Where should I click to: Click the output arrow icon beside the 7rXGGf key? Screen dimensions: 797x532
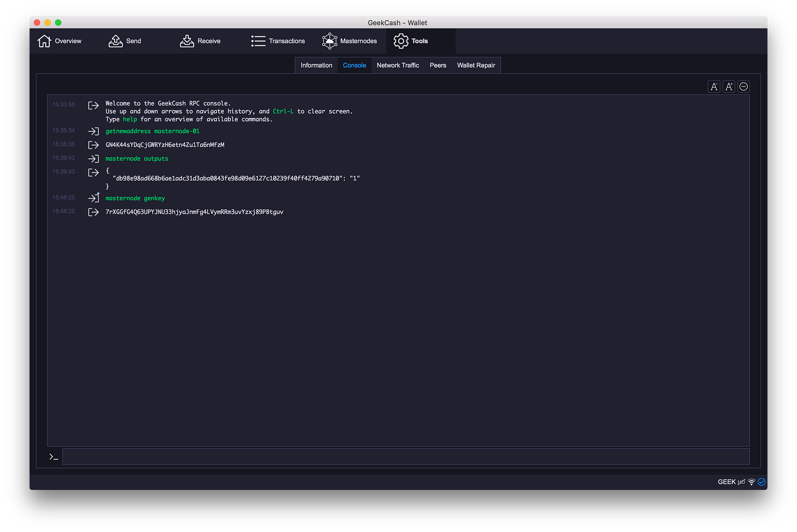[x=93, y=212]
